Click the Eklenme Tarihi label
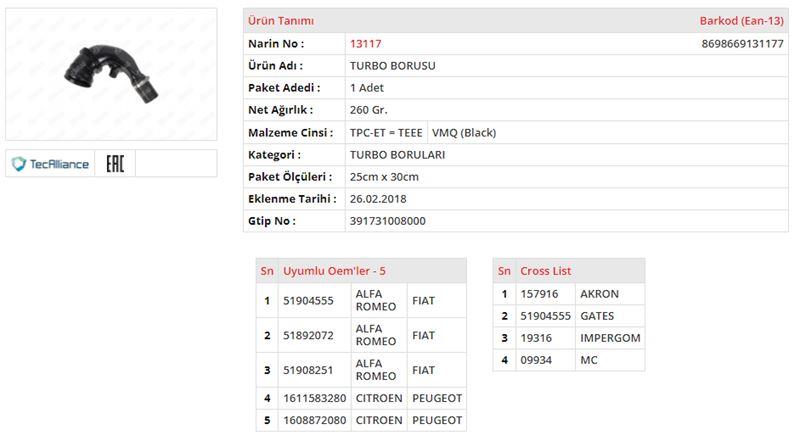 coord(292,199)
